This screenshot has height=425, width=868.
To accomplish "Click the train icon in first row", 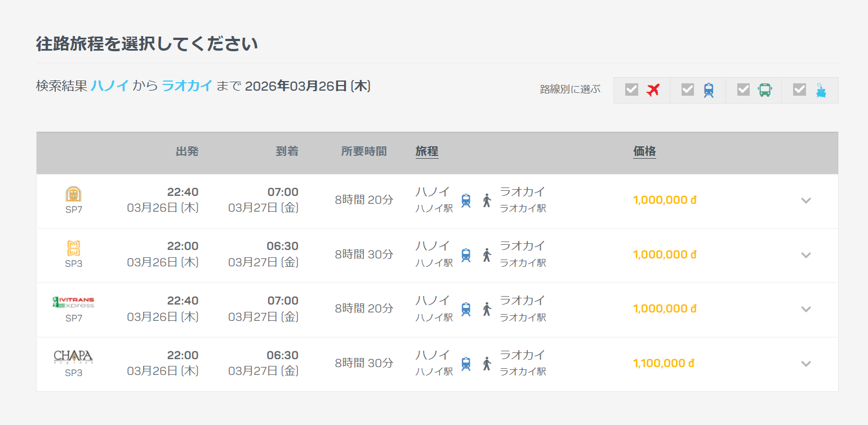I will coord(466,200).
